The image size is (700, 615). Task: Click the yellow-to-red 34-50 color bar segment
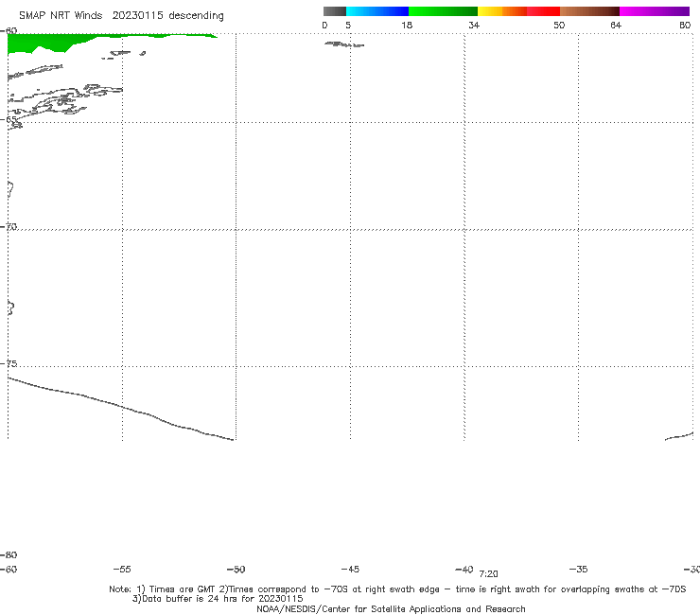point(518,11)
